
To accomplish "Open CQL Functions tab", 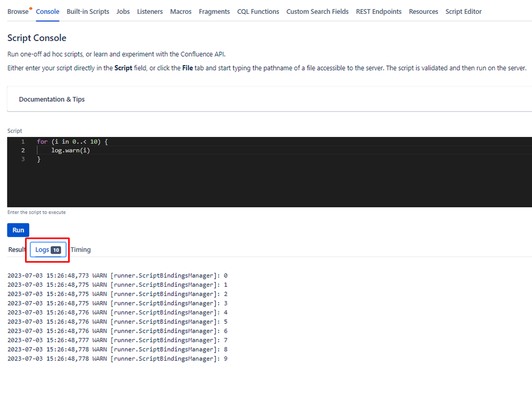I will point(258,12).
